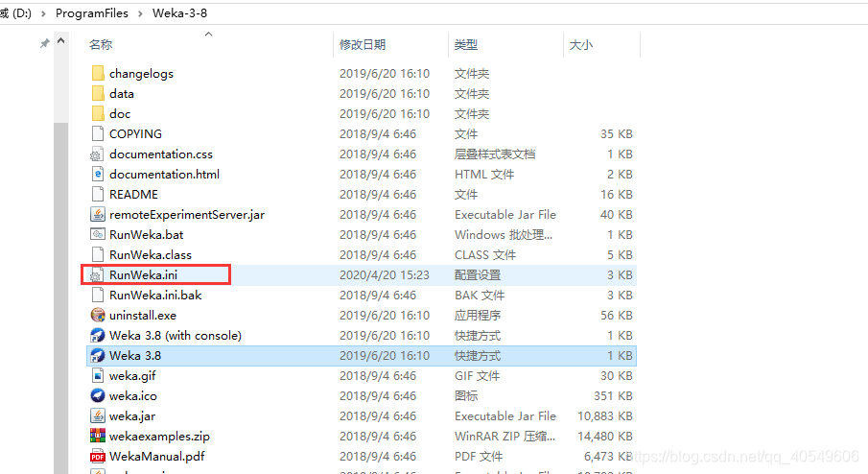Click the COPYING file icon
The height and width of the screenshot is (474, 868).
tap(98, 133)
